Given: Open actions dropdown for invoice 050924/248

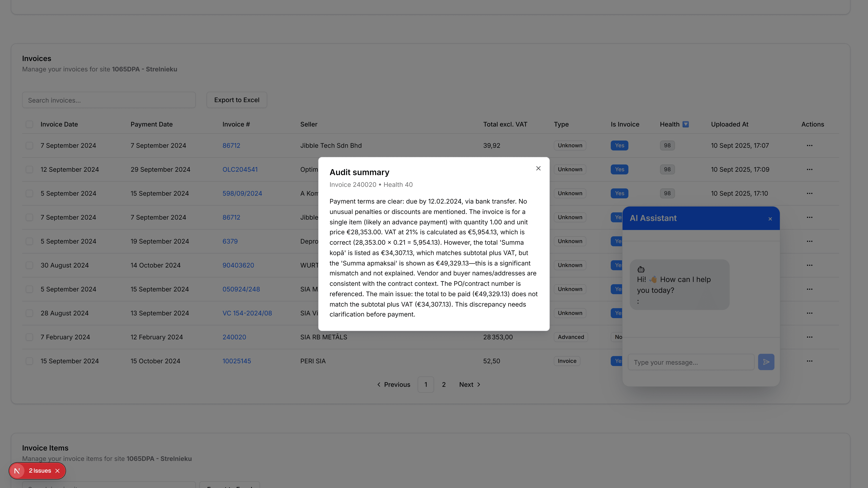Looking at the screenshot, I should [810, 289].
